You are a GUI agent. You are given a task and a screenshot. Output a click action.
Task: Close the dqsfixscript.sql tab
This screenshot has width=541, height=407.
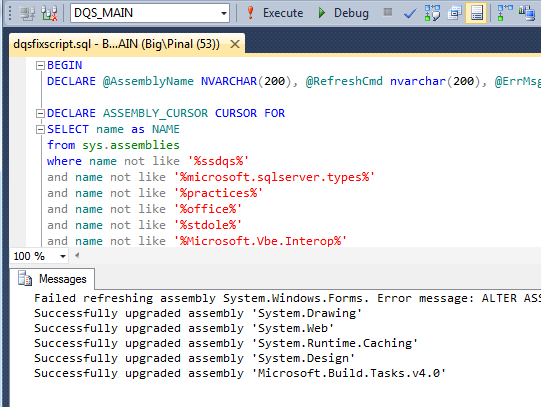[235, 44]
